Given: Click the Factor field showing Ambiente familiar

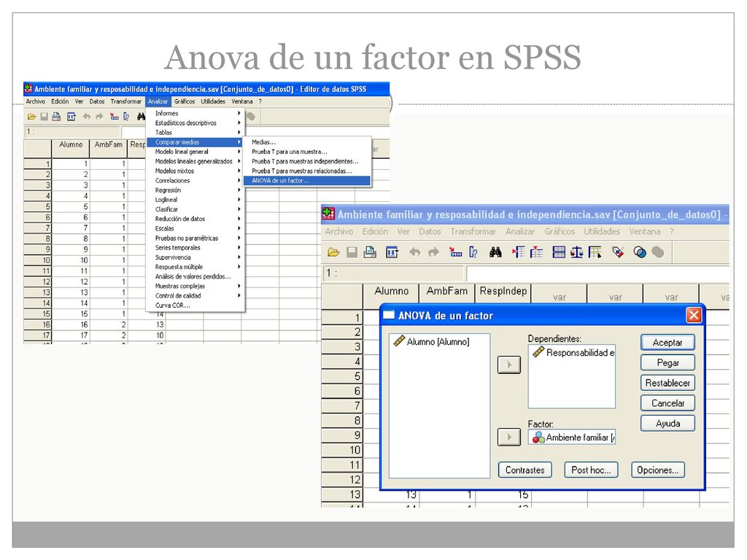Looking at the screenshot, I should pos(572,437).
